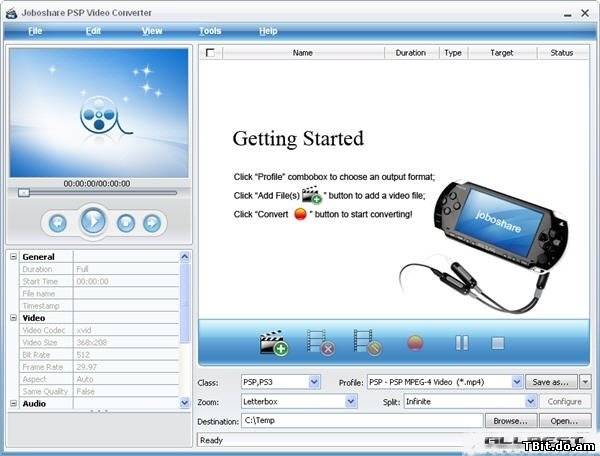Click the properties panel scroll up arrow

184,256
